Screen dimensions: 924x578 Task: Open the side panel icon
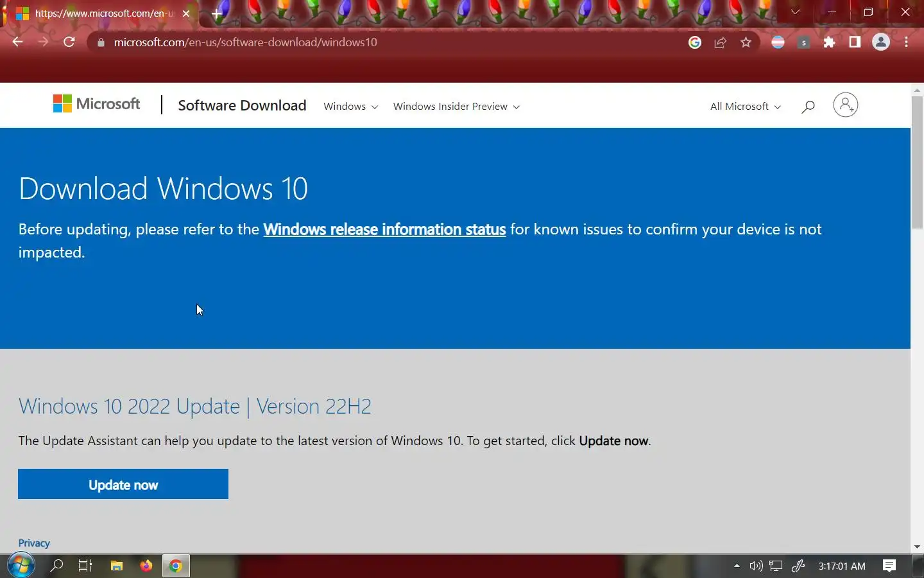point(855,42)
